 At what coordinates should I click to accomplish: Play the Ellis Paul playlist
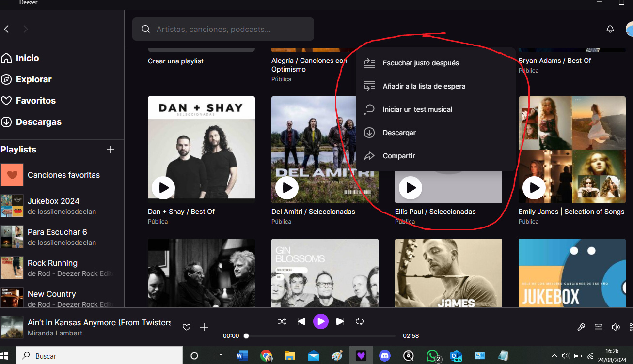[411, 188]
